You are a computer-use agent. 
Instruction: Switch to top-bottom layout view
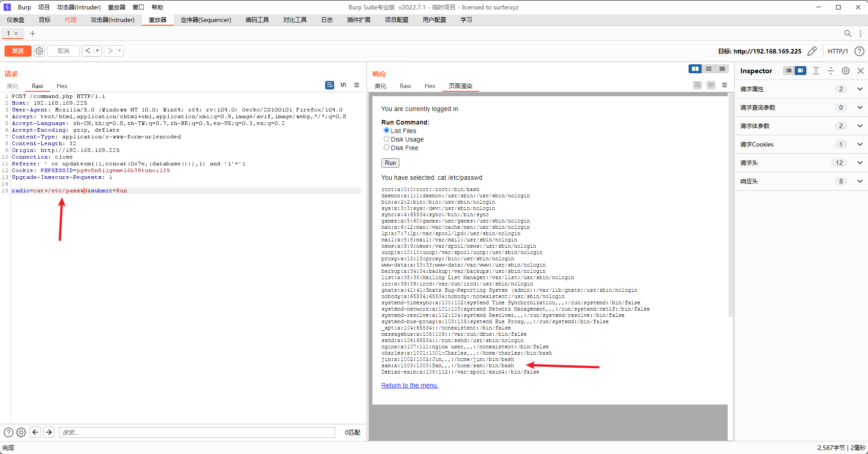(x=709, y=69)
